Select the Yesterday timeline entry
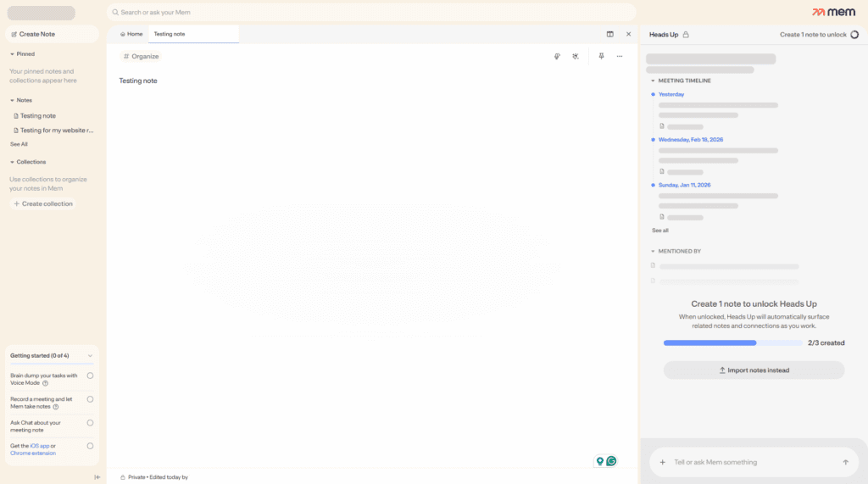868x484 pixels. tap(671, 95)
